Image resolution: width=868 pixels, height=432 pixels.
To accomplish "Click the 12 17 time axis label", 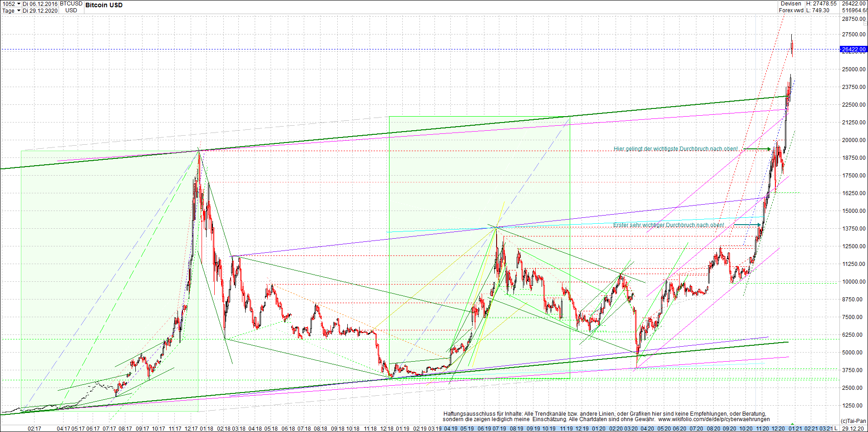I will (191, 428).
